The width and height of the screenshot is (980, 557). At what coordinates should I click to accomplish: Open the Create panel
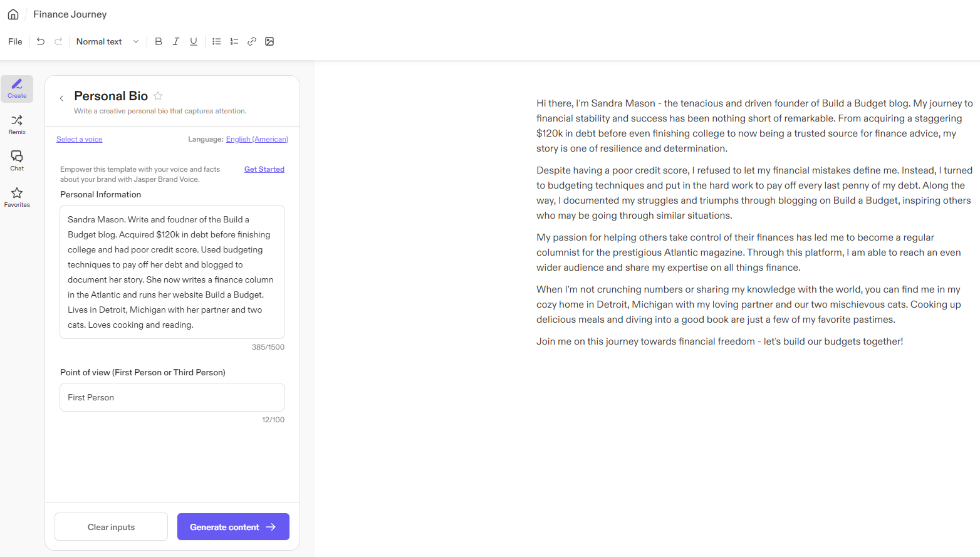[x=16, y=88]
